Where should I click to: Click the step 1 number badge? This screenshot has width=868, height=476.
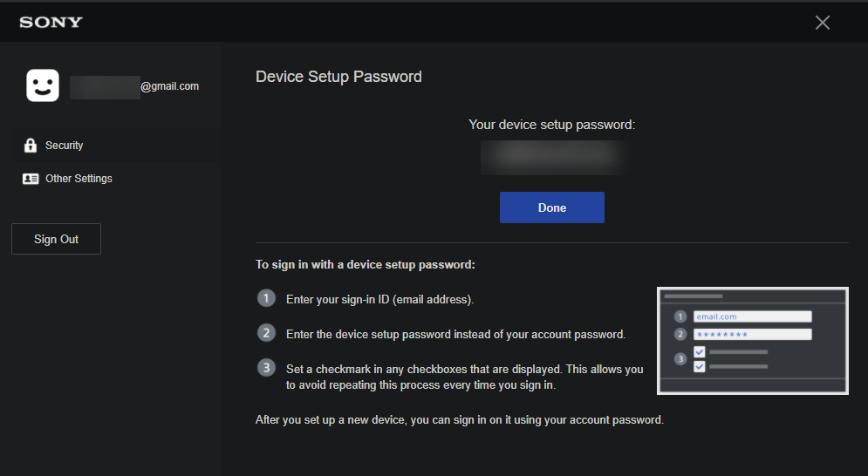tap(266, 298)
